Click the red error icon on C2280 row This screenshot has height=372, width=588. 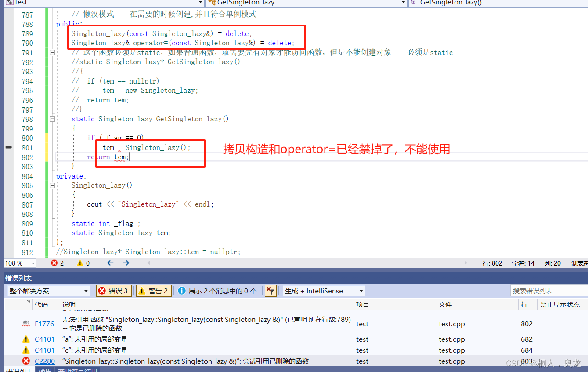click(26, 361)
